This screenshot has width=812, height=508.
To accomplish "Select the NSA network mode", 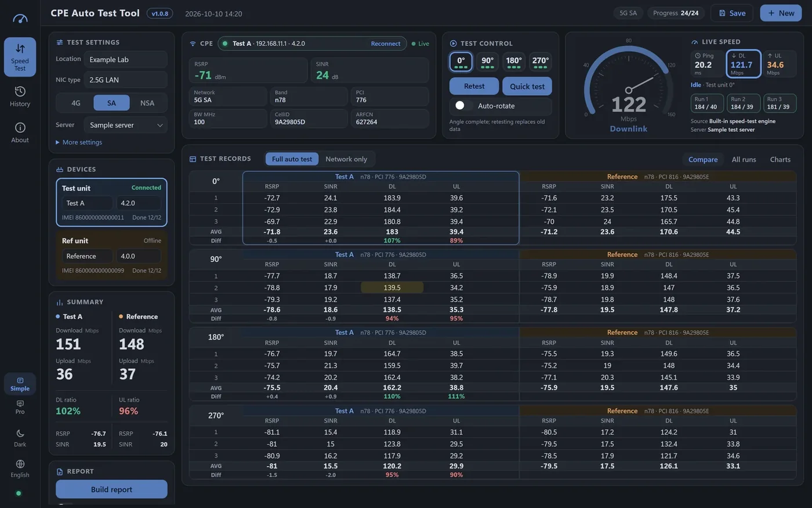I will click(x=147, y=103).
